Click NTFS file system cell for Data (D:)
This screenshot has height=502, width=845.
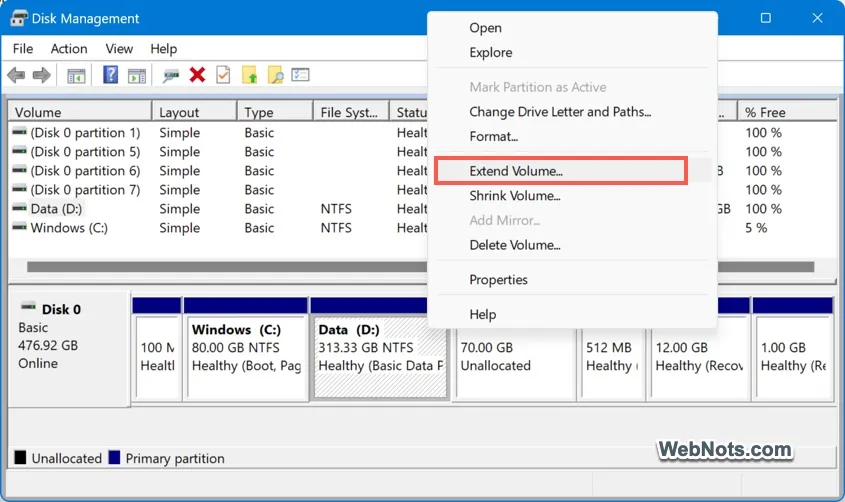click(x=336, y=209)
